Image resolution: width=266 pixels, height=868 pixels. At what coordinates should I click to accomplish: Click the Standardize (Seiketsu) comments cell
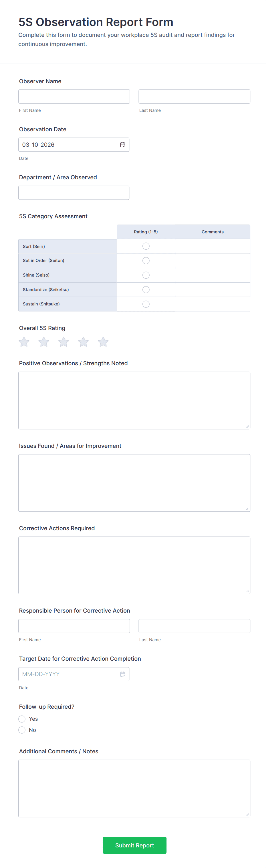point(213,290)
